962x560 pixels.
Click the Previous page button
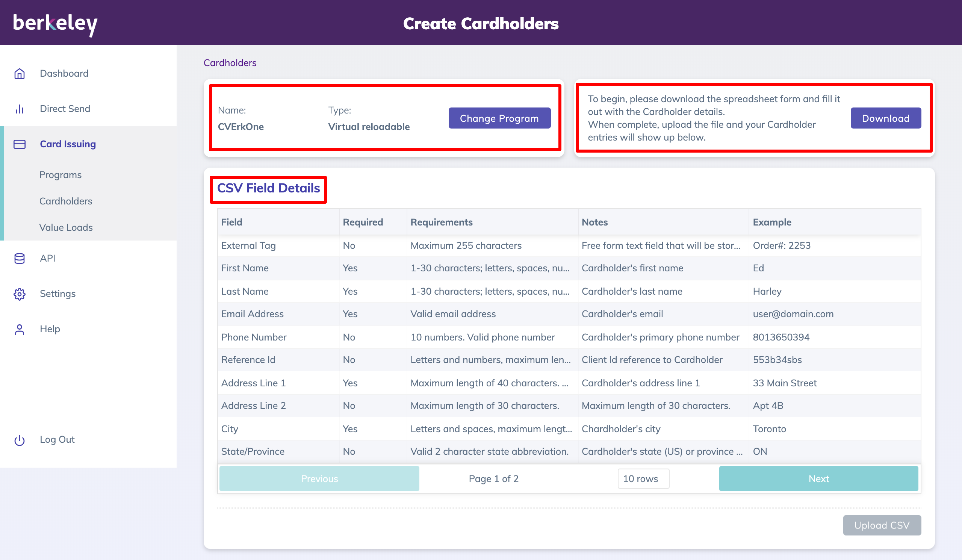click(x=319, y=479)
